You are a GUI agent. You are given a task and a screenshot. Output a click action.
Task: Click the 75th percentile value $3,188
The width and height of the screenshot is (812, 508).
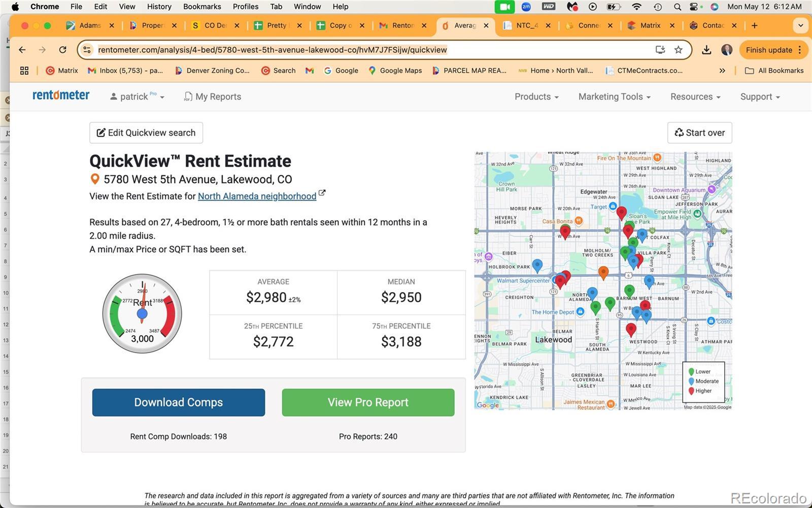(401, 342)
